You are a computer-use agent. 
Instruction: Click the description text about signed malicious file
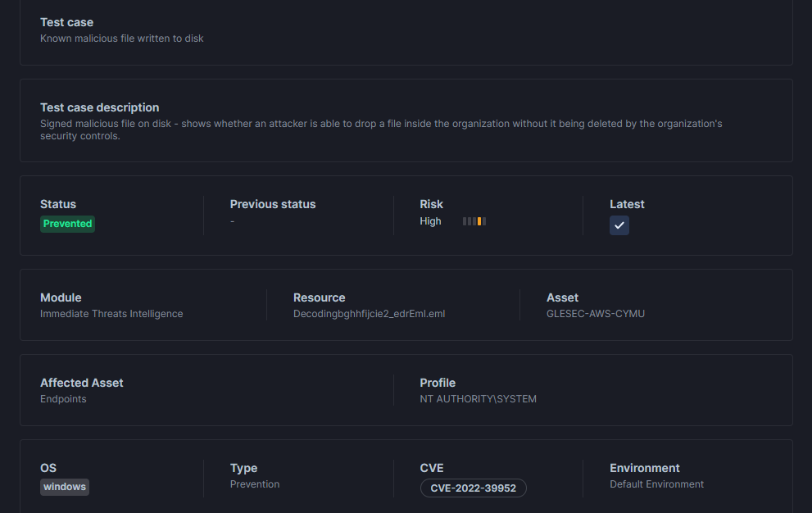[381, 129]
